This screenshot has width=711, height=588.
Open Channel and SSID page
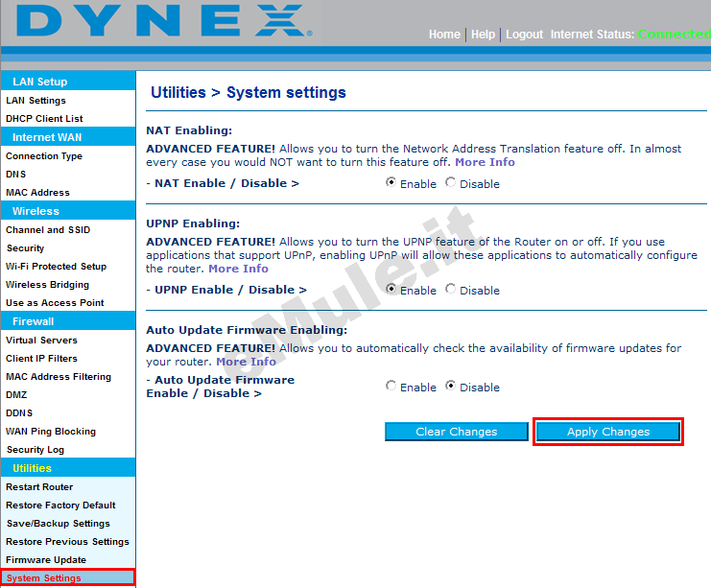(x=48, y=230)
